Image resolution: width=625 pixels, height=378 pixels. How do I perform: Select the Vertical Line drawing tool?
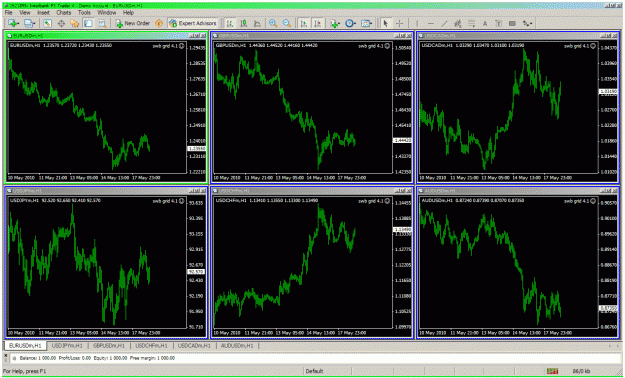tap(417, 24)
